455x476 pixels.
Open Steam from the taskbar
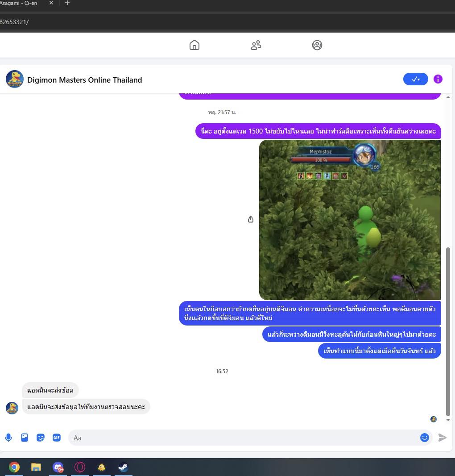pos(123,467)
